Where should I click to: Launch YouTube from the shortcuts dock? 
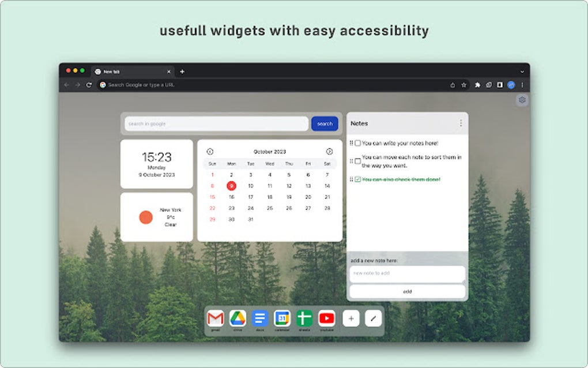pos(327,318)
